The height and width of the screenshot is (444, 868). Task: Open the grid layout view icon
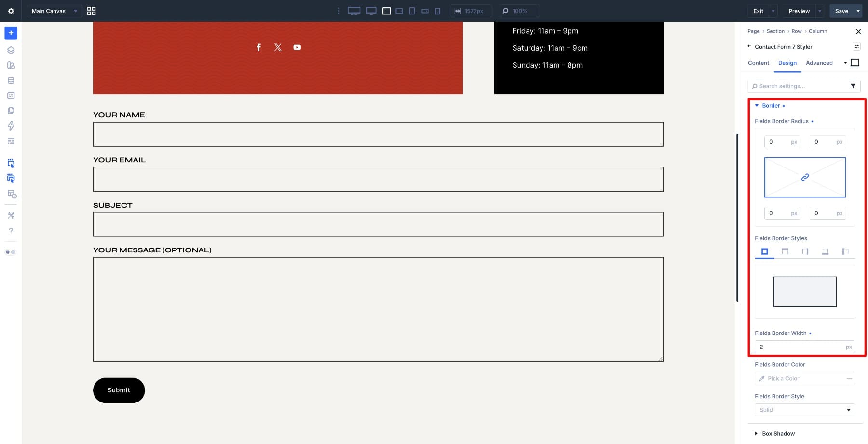[x=91, y=11]
